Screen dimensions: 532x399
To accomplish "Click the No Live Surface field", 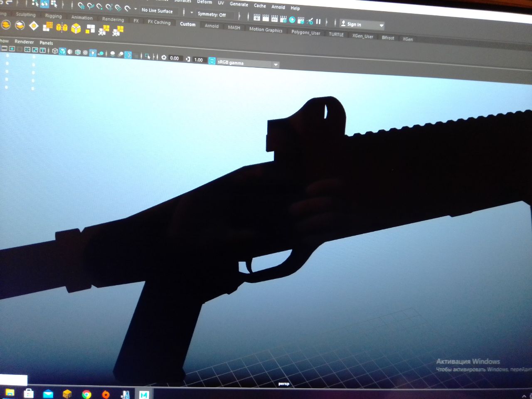I will [x=160, y=10].
